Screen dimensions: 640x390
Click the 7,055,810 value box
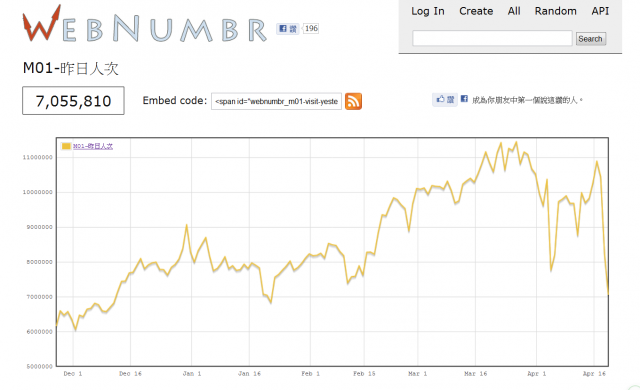[x=73, y=101]
